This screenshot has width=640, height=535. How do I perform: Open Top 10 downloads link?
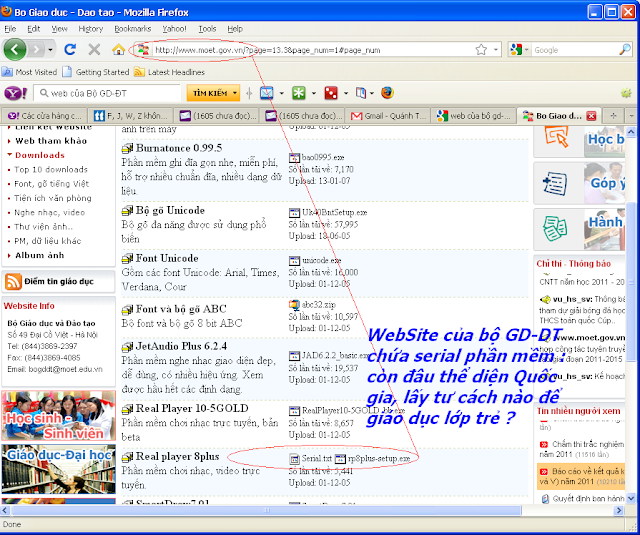(51, 169)
